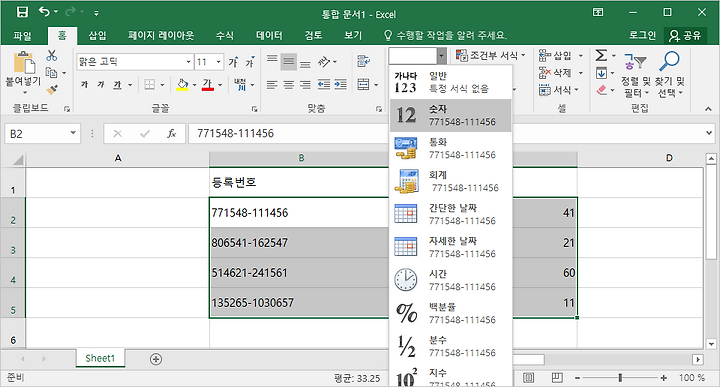720x387 pixels.
Task: Switch to the 데이터 data tab
Action: (269, 35)
